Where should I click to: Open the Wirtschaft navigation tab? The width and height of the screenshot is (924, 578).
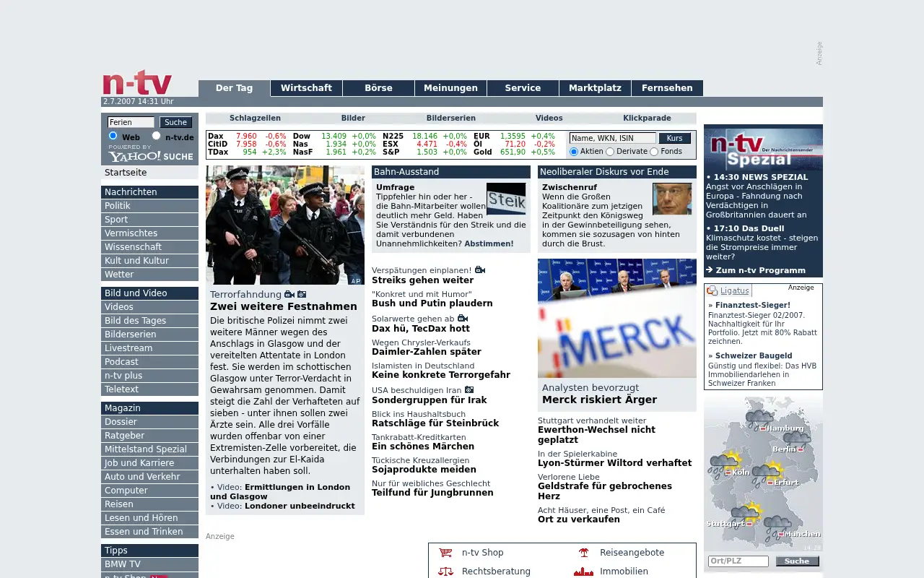coord(307,88)
